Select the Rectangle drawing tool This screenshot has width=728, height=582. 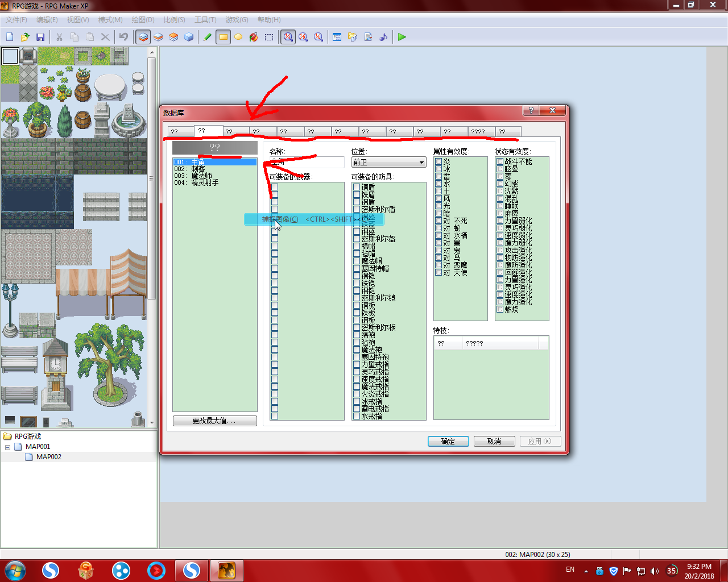(224, 37)
